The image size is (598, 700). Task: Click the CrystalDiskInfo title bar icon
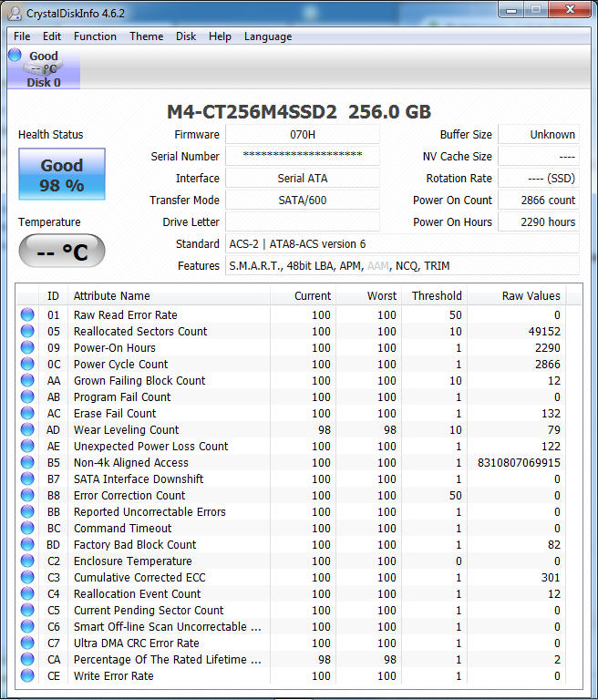click(x=15, y=14)
